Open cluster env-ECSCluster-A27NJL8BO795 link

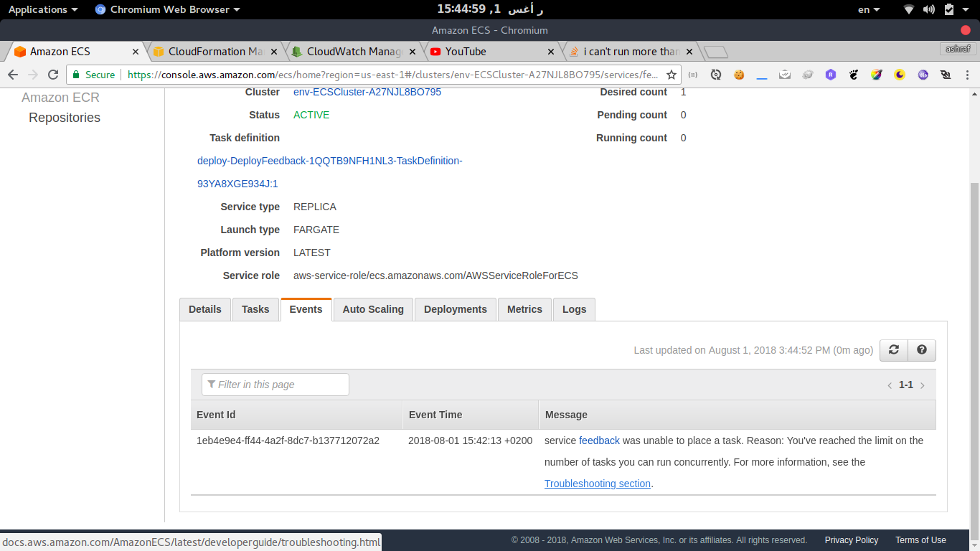[367, 92]
